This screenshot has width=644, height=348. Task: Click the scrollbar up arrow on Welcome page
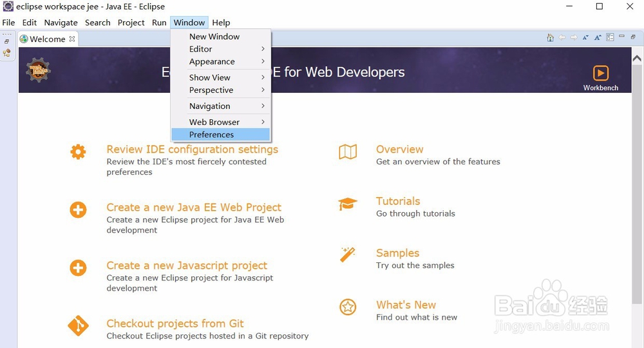coord(637,58)
